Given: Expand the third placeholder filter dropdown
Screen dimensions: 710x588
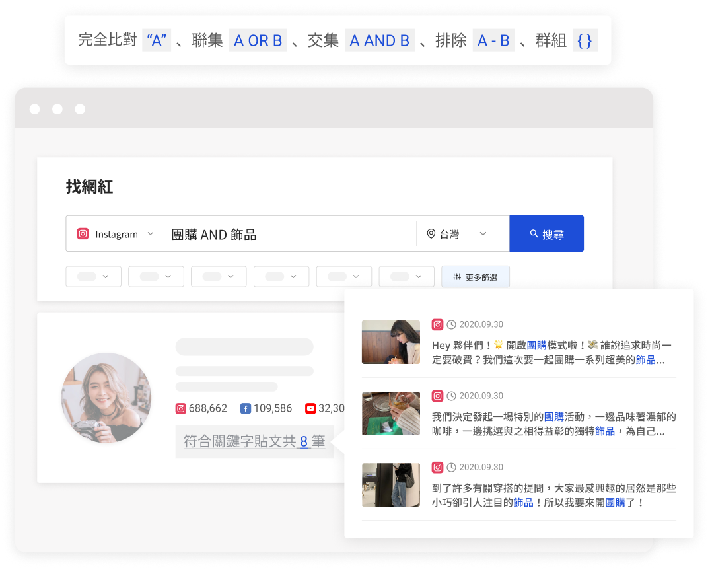Looking at the screenshot, I should click(219, 276).
